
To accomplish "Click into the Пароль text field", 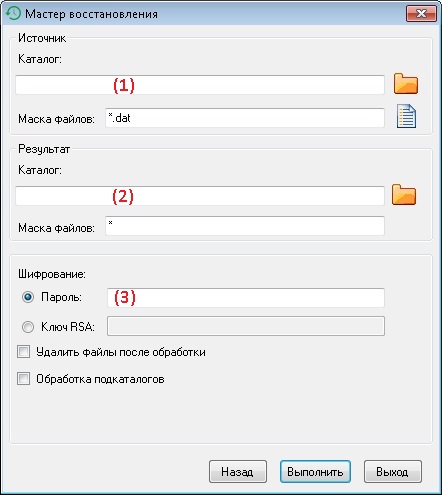I will tap(246, 298).
